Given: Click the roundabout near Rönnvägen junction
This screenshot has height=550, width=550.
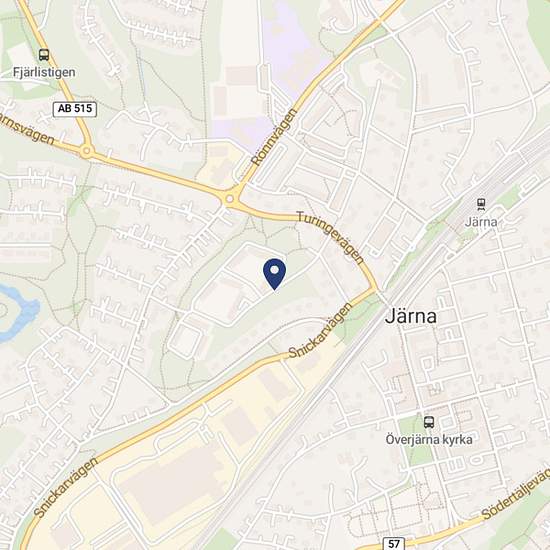Looking at the screenshot, I should [x=229, y=199].
